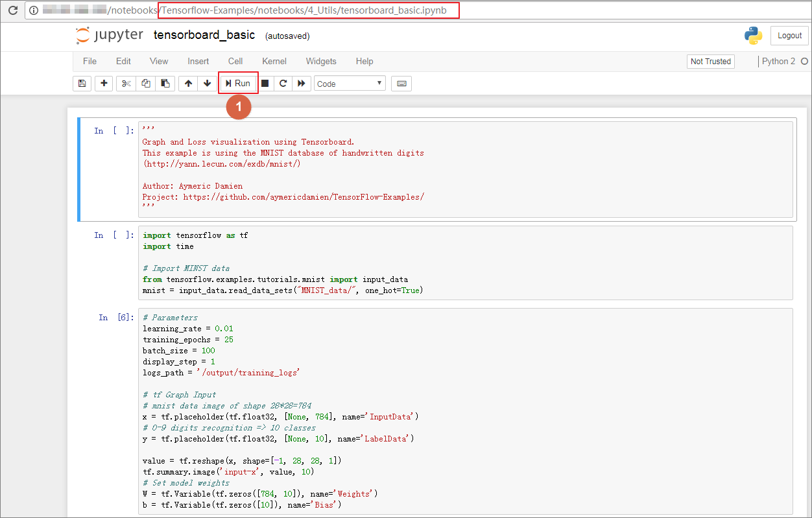The height and width of the screenshot is (518, 812).
Task: Click the 'W = tf.Variable' Weights line
Action: point(260,494)
